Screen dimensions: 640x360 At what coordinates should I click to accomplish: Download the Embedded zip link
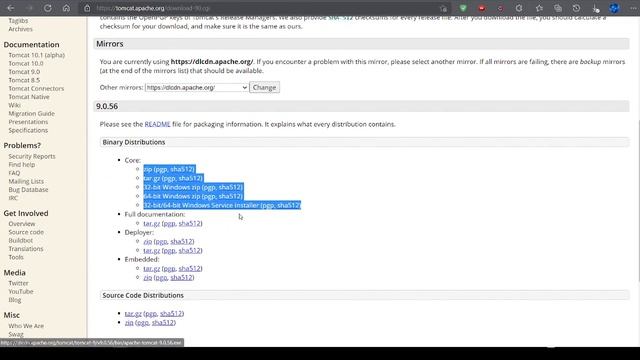point(148,277)
